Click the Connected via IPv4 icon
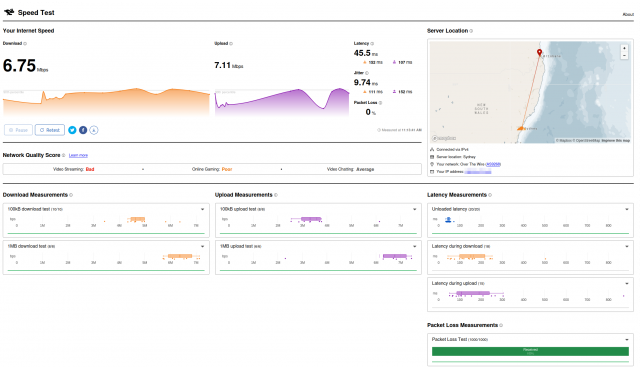Viewport: 640px width, 367px height. click(x=432, y=150)
